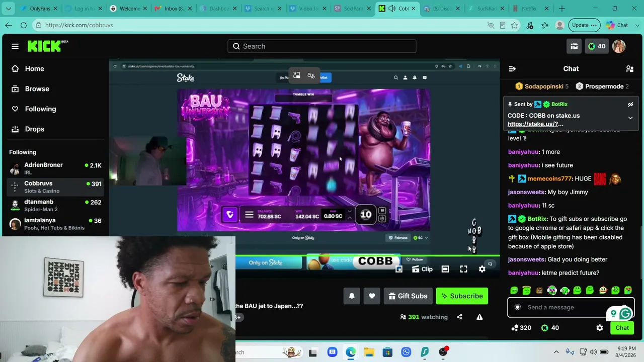The height and width of the screenshot is (362, 644).
Task: Open the reader view icon
Action: 503,25
